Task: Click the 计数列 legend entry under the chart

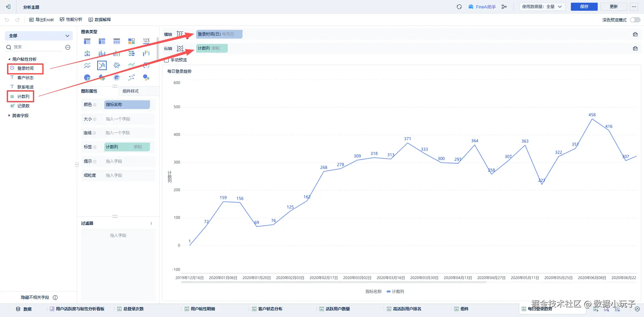Action: coord(395,292)
